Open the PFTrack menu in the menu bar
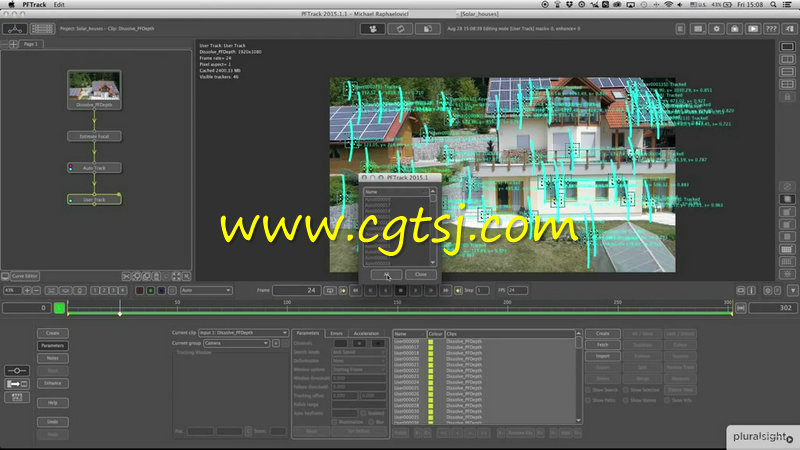Viewport: 800px width, 450px height. (34, 4)
